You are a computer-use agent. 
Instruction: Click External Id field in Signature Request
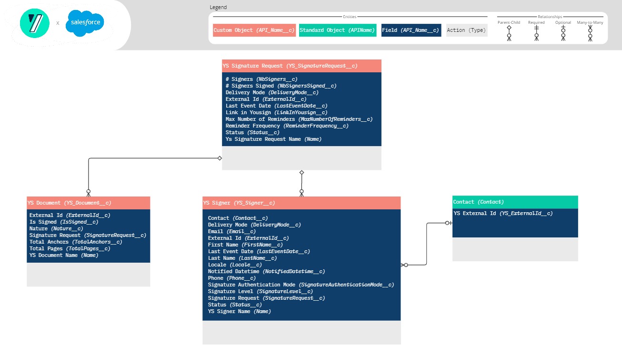[266, 99]
